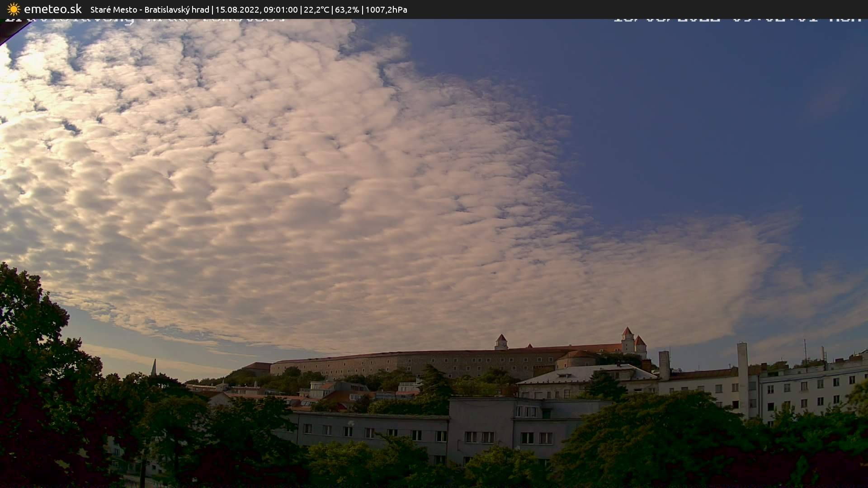Click the Staré Mesto - Bratislavský hrad label

tap(150, 9)
